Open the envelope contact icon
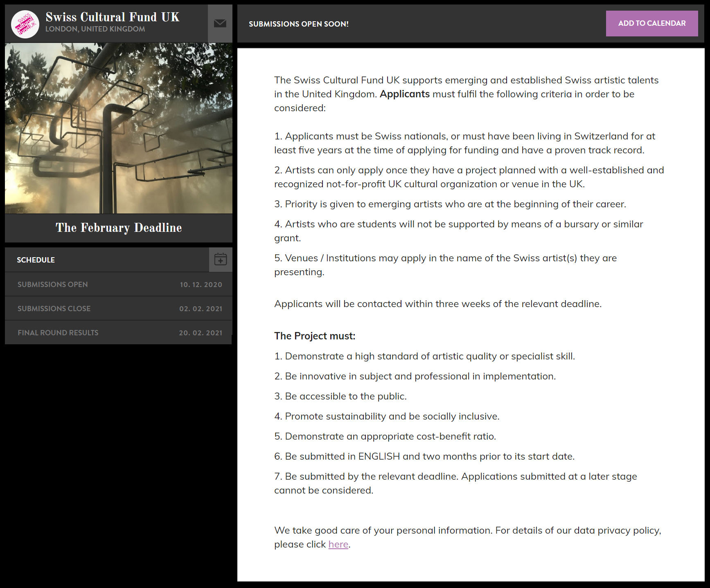Image resolution: width=710 pixels, height=588 pixels. (x=220, y=23)
